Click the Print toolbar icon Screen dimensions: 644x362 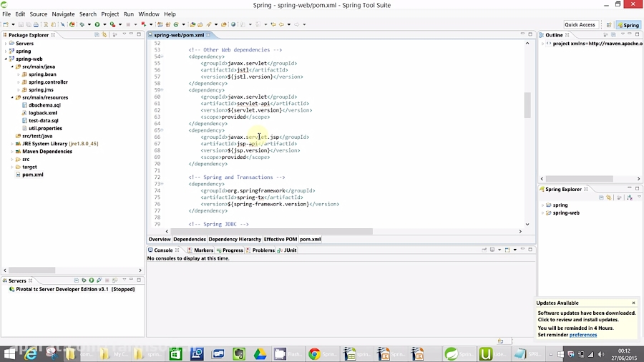(x=36, y=24)
